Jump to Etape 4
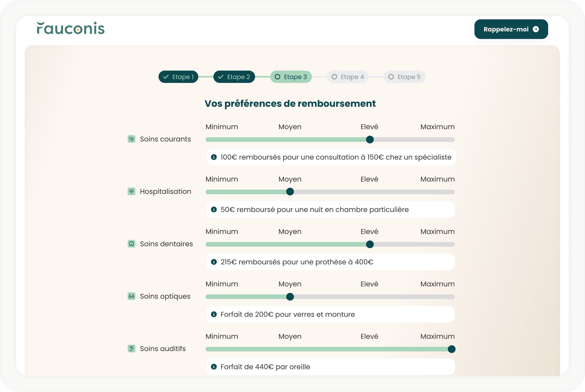The image size is (585, 392). (x=348, y=77)
